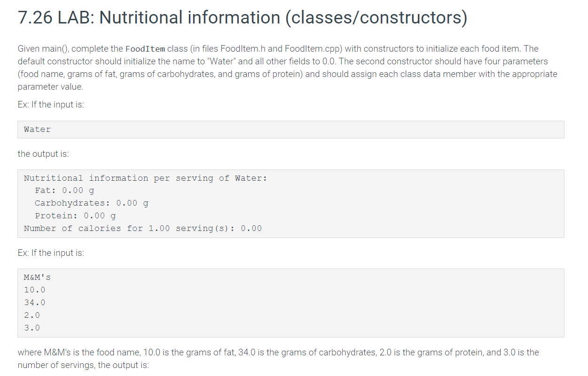Click the 34.0 value in the input example

click(x=35, y=303)
